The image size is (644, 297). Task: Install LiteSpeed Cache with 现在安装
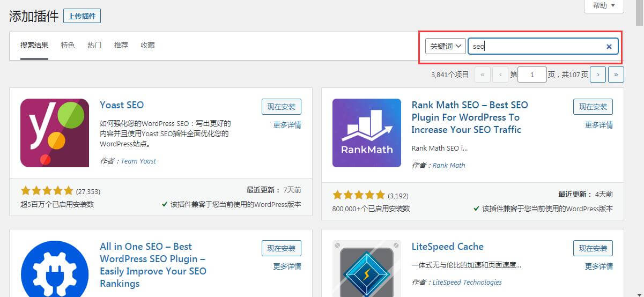[x=593, y=248]
